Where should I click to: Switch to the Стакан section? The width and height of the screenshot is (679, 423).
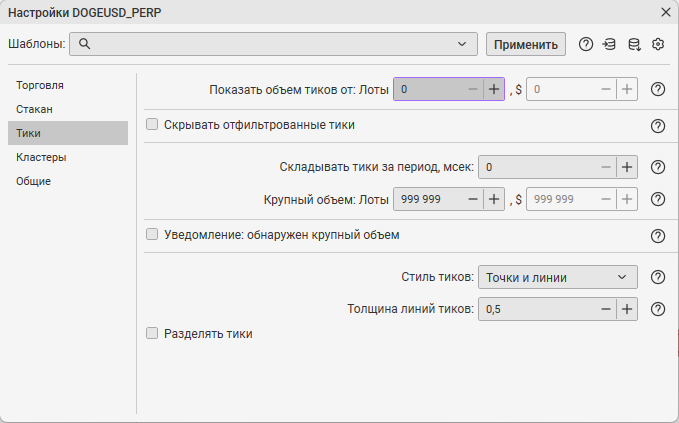(34, 109)
